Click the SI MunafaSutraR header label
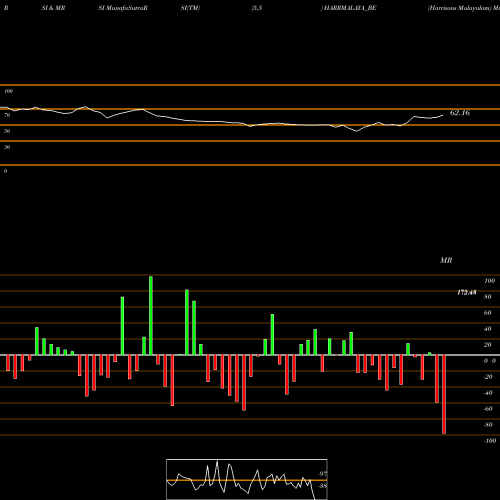This screenshot has width=500, height=500. (x=123, y=8)
